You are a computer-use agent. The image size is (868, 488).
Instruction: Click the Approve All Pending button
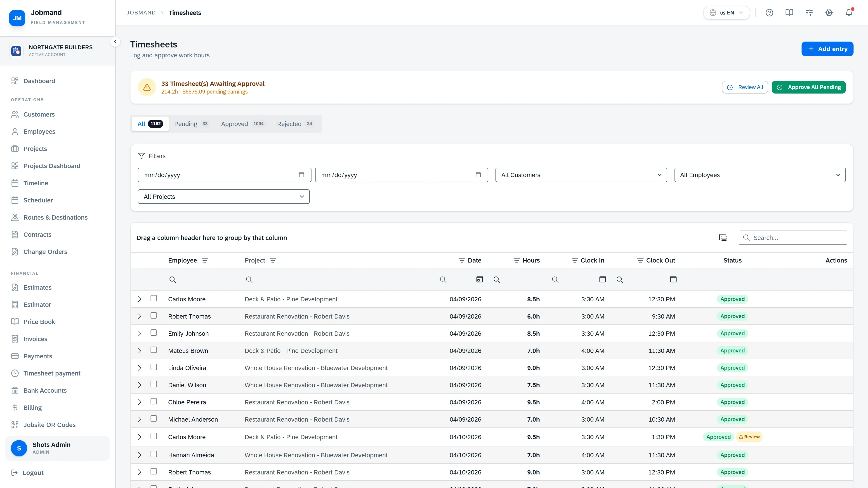click(809, 87)
